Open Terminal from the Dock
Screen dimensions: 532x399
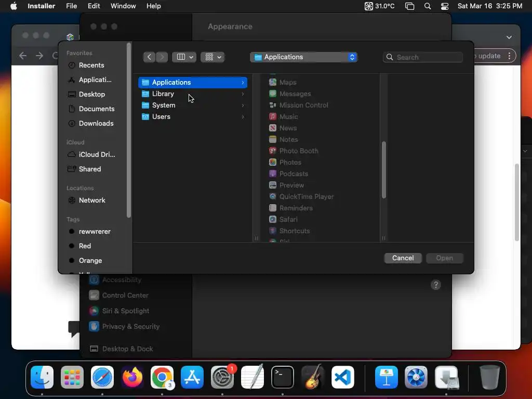click(282, 377)
